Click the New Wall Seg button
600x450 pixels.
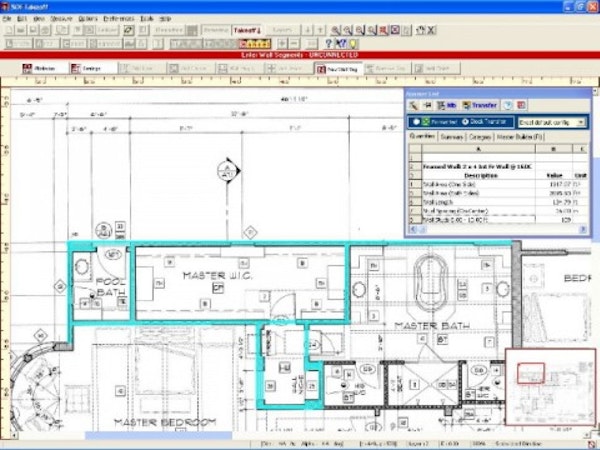click(x=338, y=68)
